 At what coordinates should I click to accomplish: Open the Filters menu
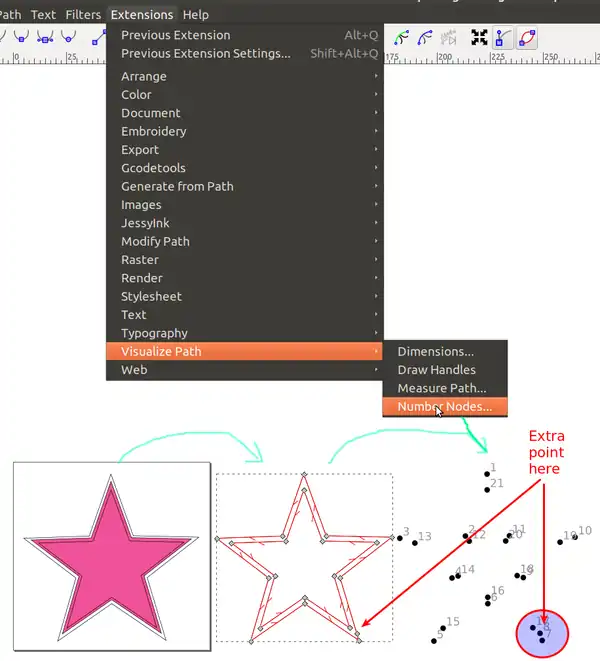pyautogui.click(x=83, y=15)
